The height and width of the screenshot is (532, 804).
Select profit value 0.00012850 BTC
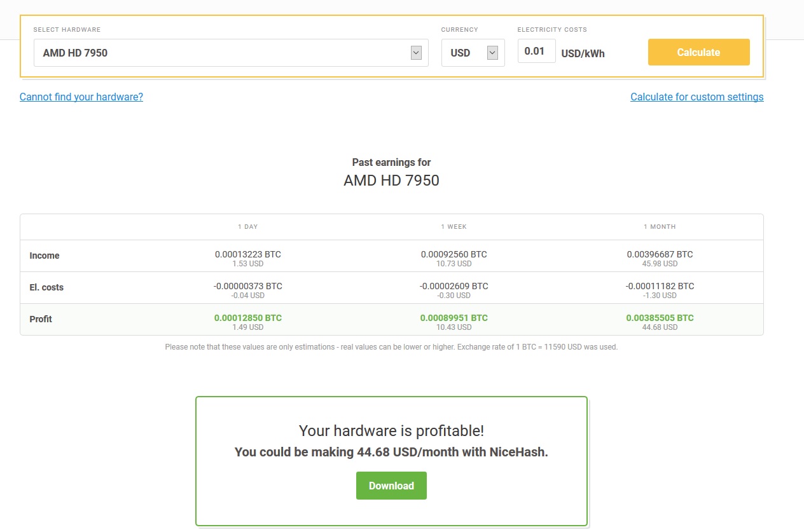(248, 318)
